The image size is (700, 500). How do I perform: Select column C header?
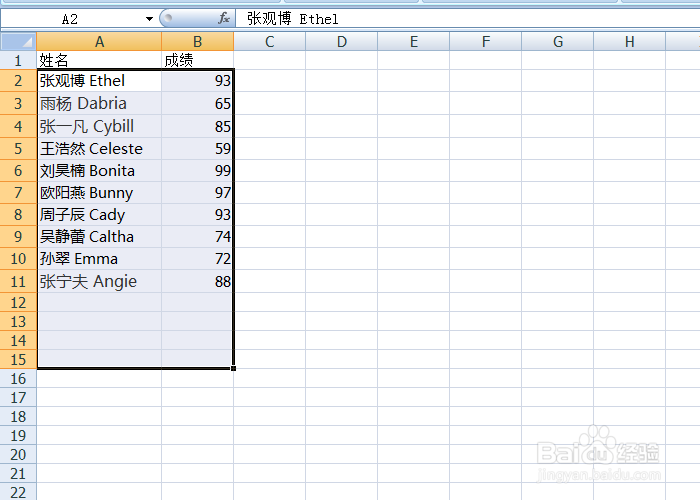pos(270,42)
